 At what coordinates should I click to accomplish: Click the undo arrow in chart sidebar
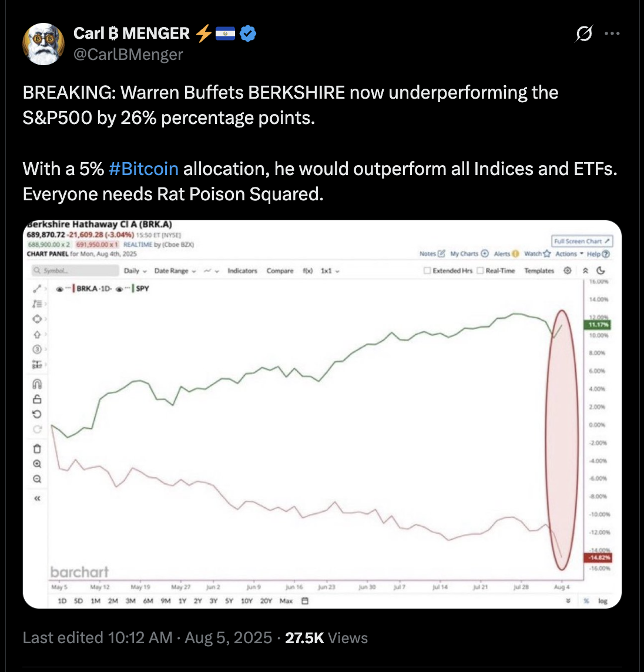(37, 414)
